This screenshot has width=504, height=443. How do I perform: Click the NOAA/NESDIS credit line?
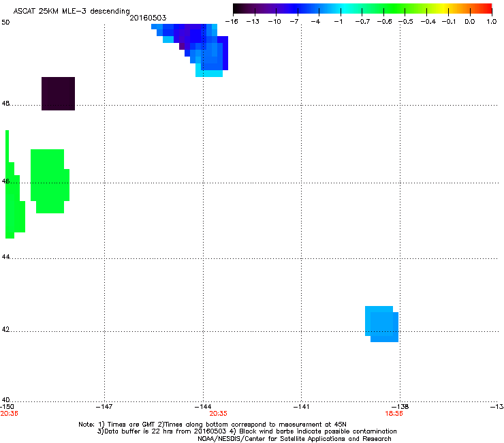(294, 439)
